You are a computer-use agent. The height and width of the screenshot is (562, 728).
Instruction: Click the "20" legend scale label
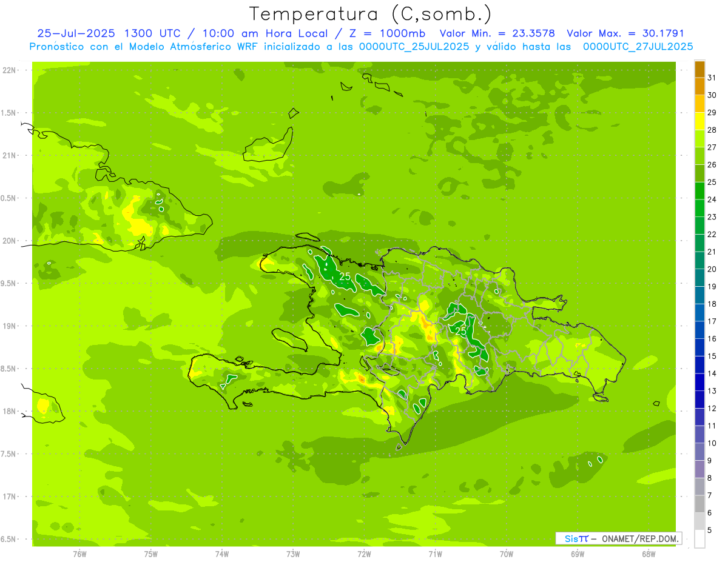[712, 269]
